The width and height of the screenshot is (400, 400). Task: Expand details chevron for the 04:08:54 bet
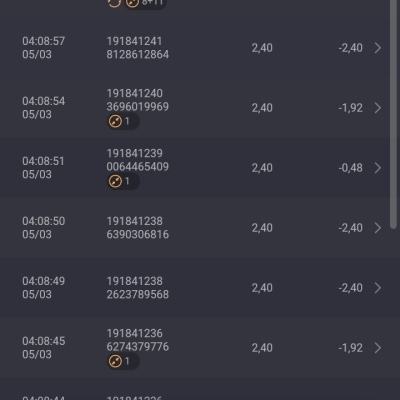pyautogui.click(x=378, y=108)
